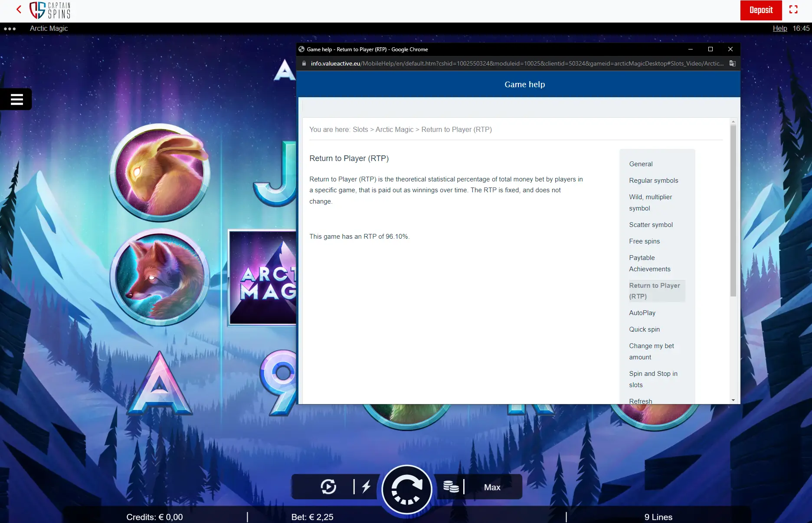Click the Arctic Magic game title text
This screenshot has width=812, height=523.
49,28
